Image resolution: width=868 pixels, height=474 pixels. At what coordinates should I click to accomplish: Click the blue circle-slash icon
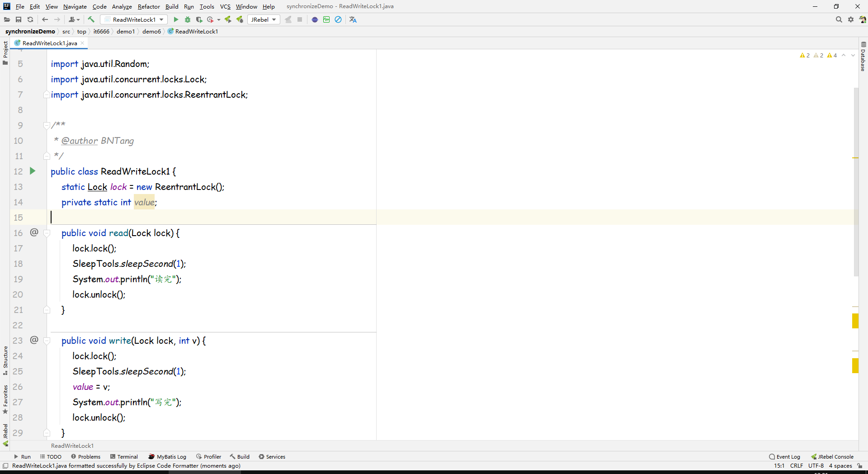[x=338, y=19]
